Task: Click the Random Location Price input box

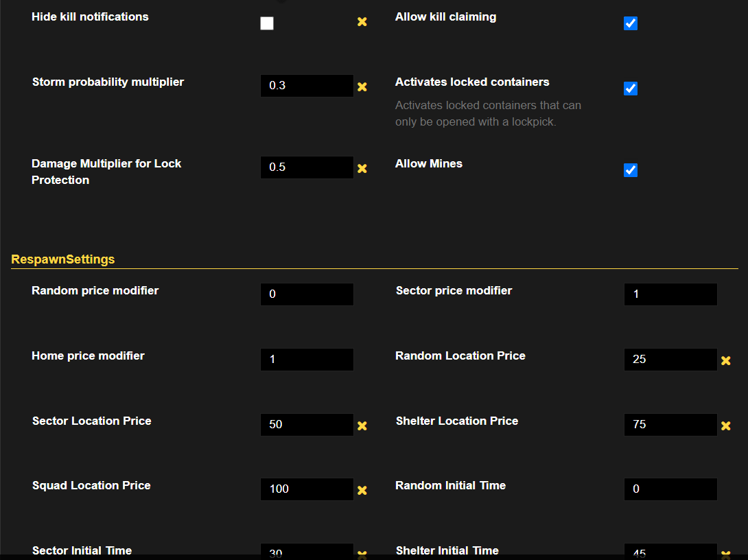Action: [x=670, y=360]
